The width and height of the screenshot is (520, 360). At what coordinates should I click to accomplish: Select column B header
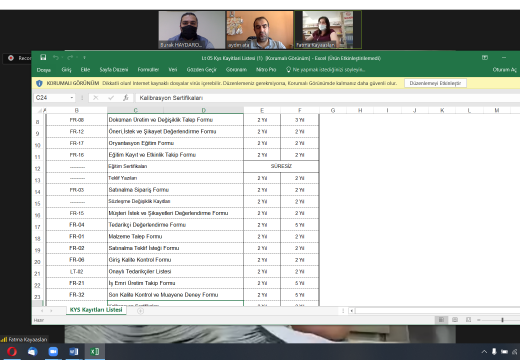coord(77,110)
